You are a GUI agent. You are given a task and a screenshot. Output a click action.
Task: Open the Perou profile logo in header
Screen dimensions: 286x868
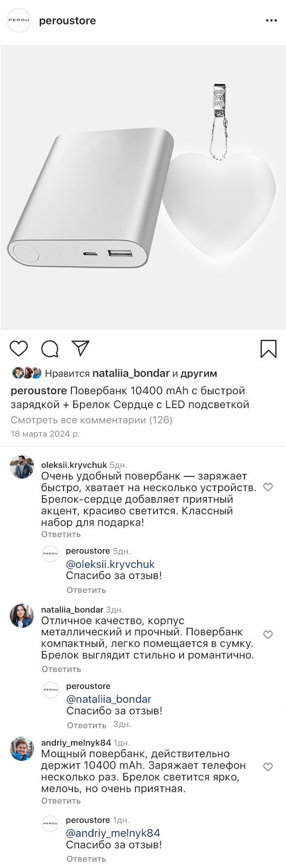pos(19,21)
